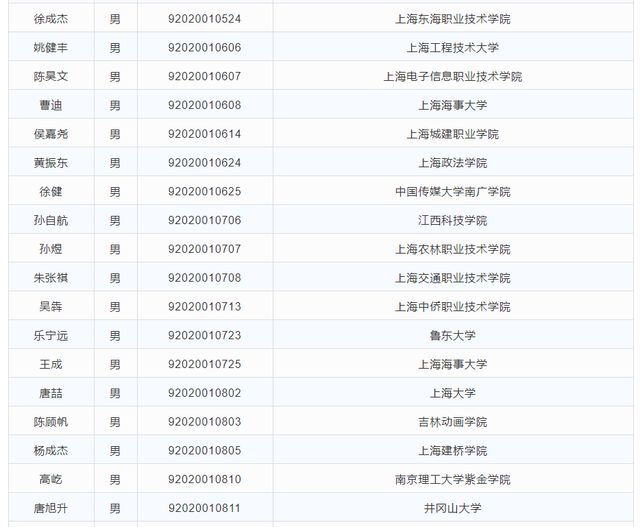Select exam number 92020010803
Viewport: 640px width, 527px height.
[204, 422]
